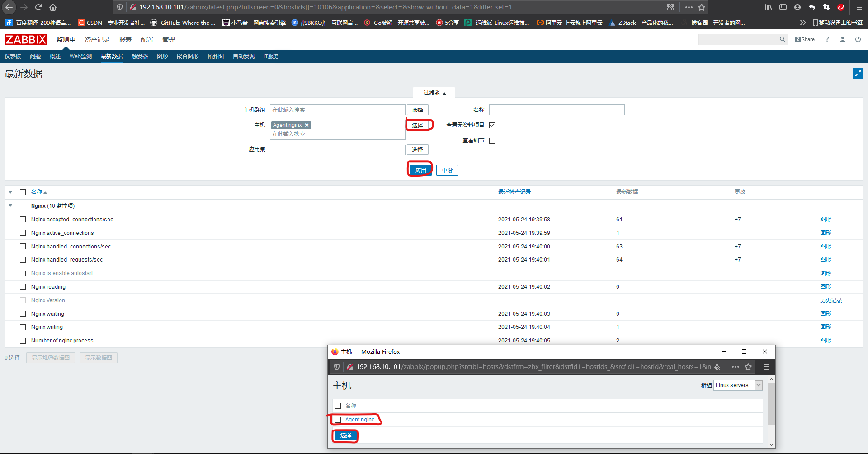This screenshot has height=454, width=868.
Task: Switch to 触发器 submenu tab
Action: [x=140, y=56]
